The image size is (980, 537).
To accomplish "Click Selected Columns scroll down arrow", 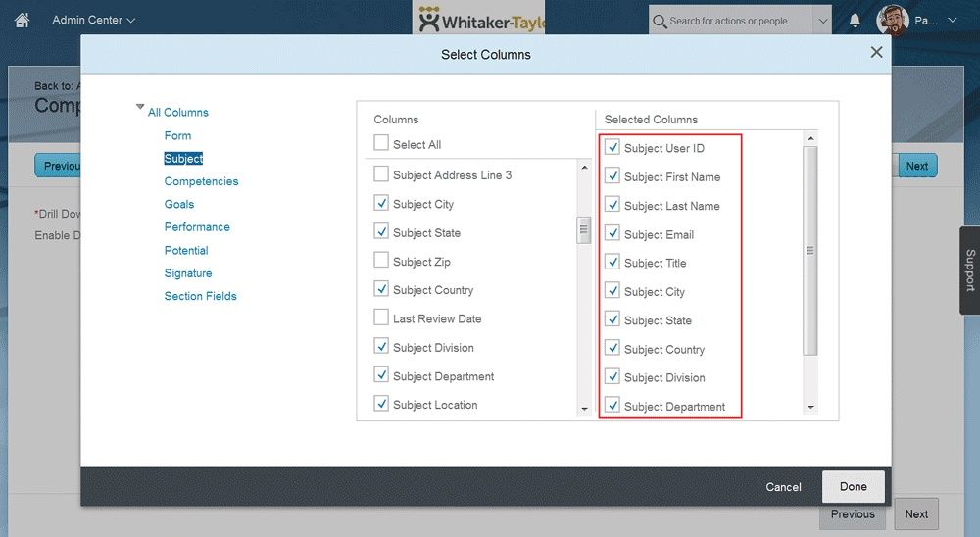I will point(810,407).
